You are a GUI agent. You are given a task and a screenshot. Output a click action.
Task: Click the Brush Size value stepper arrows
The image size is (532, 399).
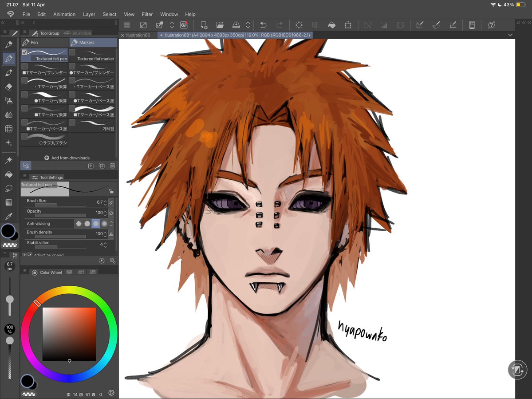[105, 202]
